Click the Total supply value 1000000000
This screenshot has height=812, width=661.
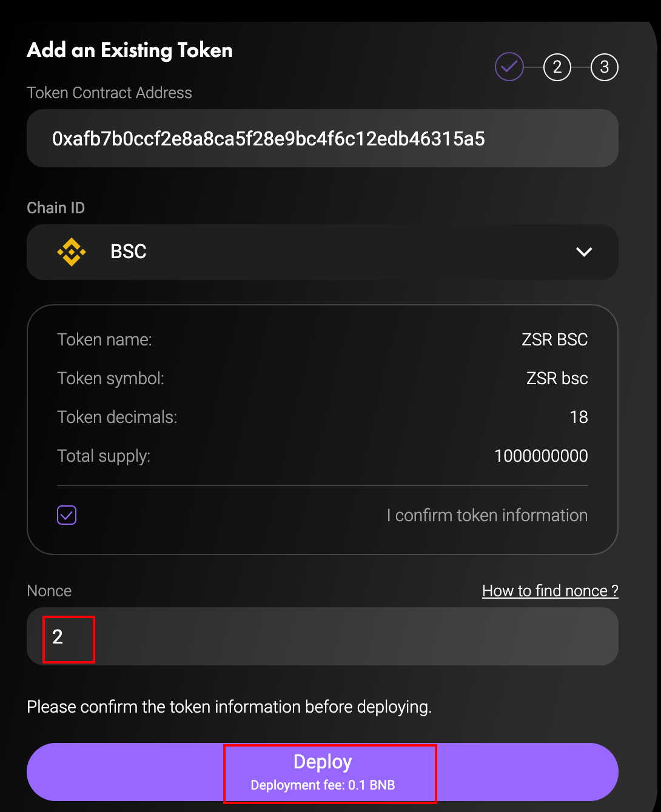pyautogui.click(x=541, y=456)
